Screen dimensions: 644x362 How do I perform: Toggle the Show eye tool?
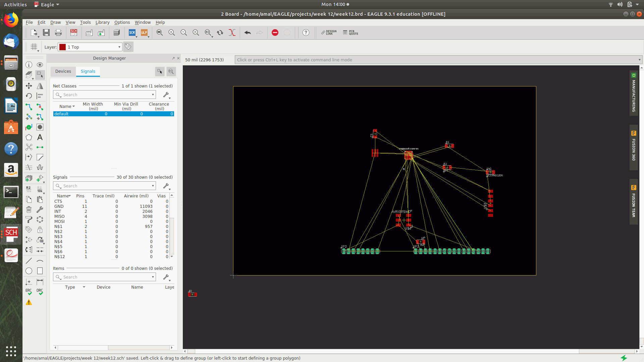(x=40, y=65)
